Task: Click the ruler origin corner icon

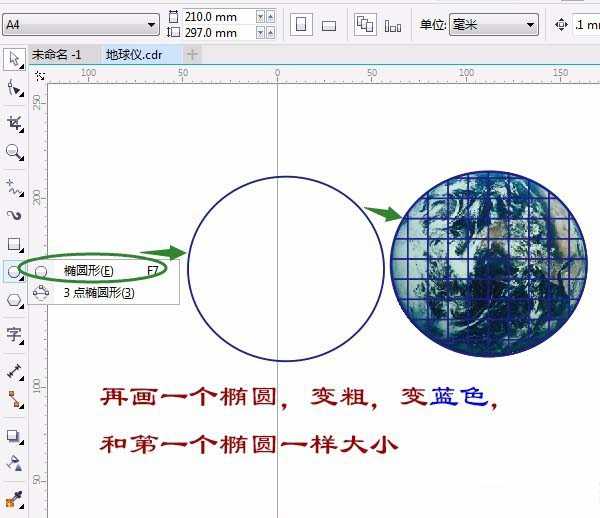Action: pos(39,75)
